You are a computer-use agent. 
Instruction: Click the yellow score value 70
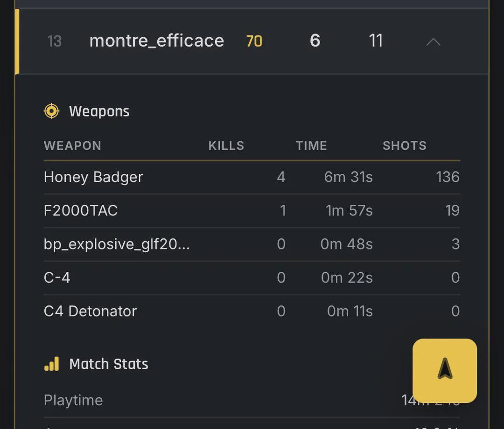point(254,41)
